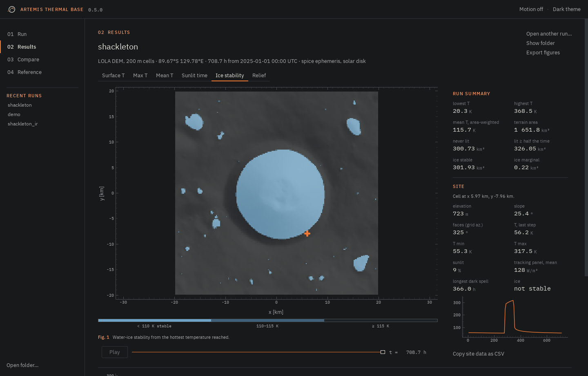Select the Ice stability tab

point(229,75)
